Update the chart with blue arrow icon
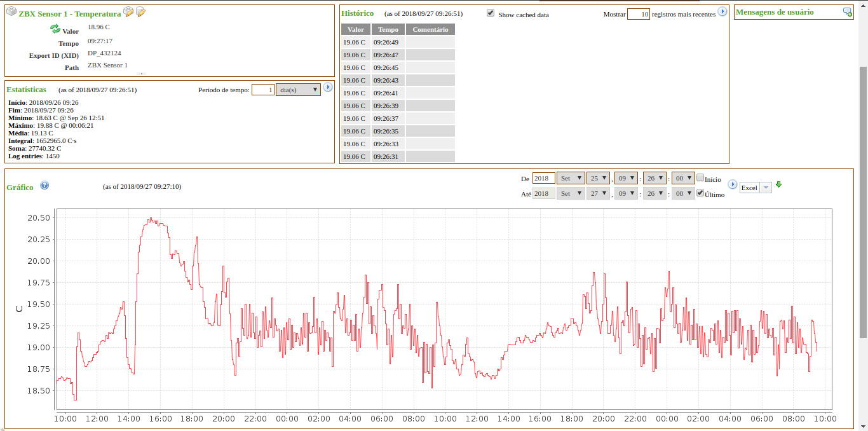The image size is (868, 431). (732, 185)
